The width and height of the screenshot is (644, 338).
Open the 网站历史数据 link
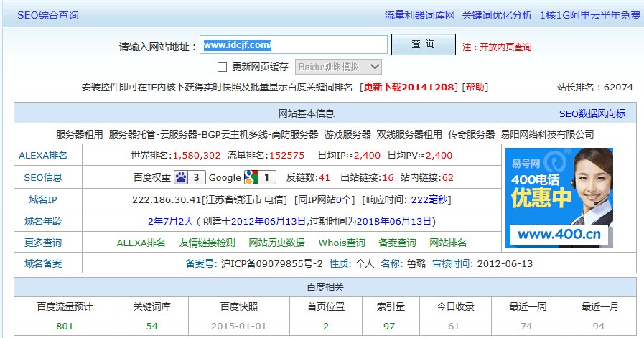click(277, 243)
